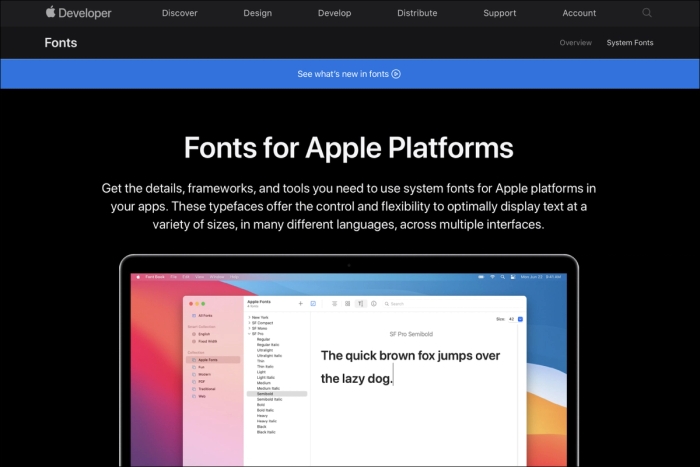Select the Black Italic style
Screen dimensions: 700x467
(x=266, y=432)
